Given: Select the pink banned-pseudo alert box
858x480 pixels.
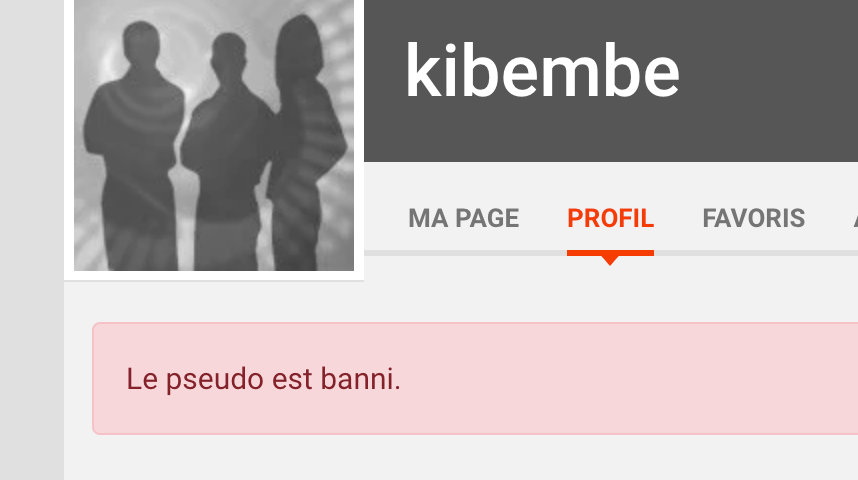Looking at the screenshot, I should (x=475, y=378).
